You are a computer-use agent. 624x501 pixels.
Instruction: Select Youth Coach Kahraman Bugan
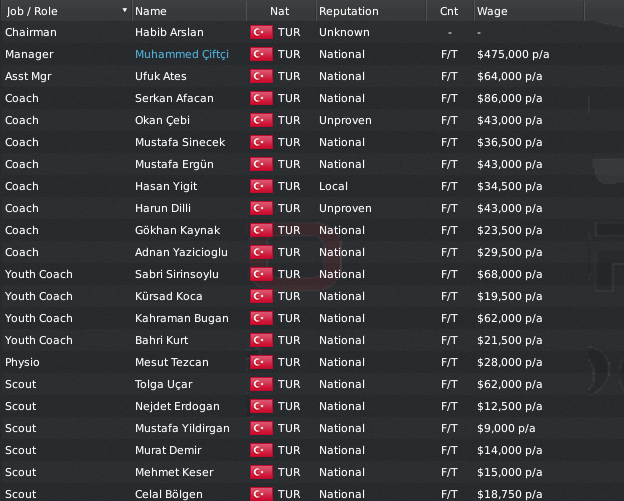pyautogui.click(x=312, y=318)
